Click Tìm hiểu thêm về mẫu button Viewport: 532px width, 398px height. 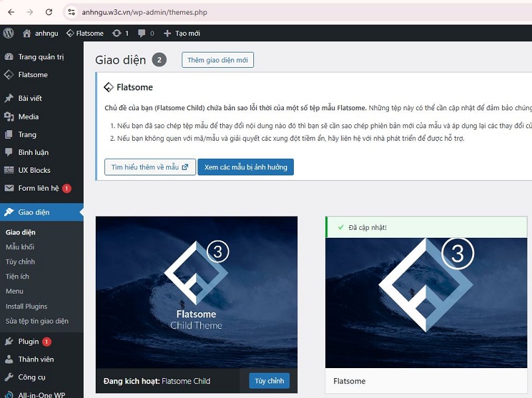click(x=150, y=167)
